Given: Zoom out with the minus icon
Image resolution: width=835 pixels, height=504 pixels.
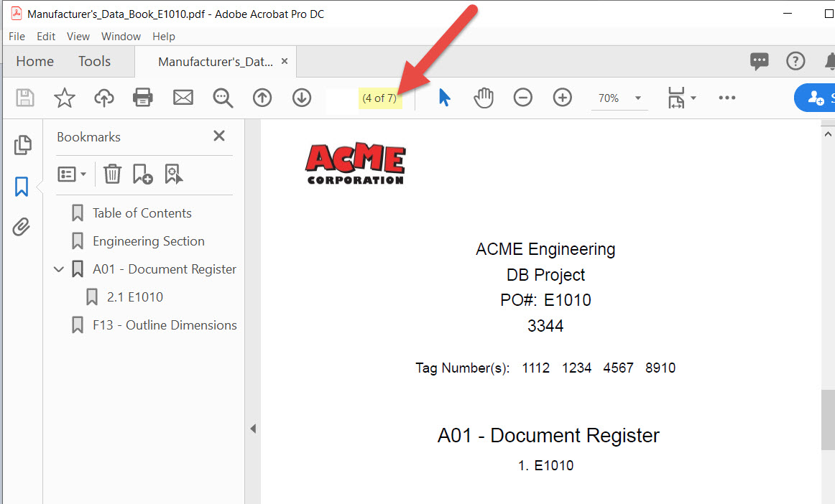Looking at the screenshot, I should click(x=523, y=98).
